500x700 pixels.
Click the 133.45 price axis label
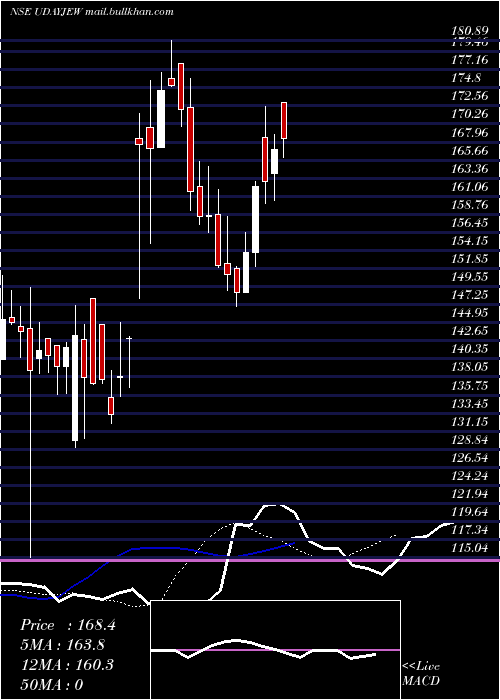pyautogui.click(x=469, y=404)
